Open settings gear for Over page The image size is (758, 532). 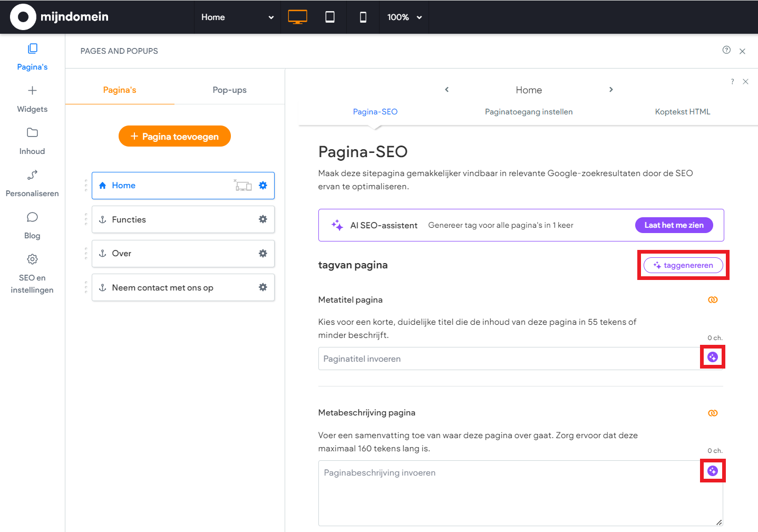click(263, 254)
